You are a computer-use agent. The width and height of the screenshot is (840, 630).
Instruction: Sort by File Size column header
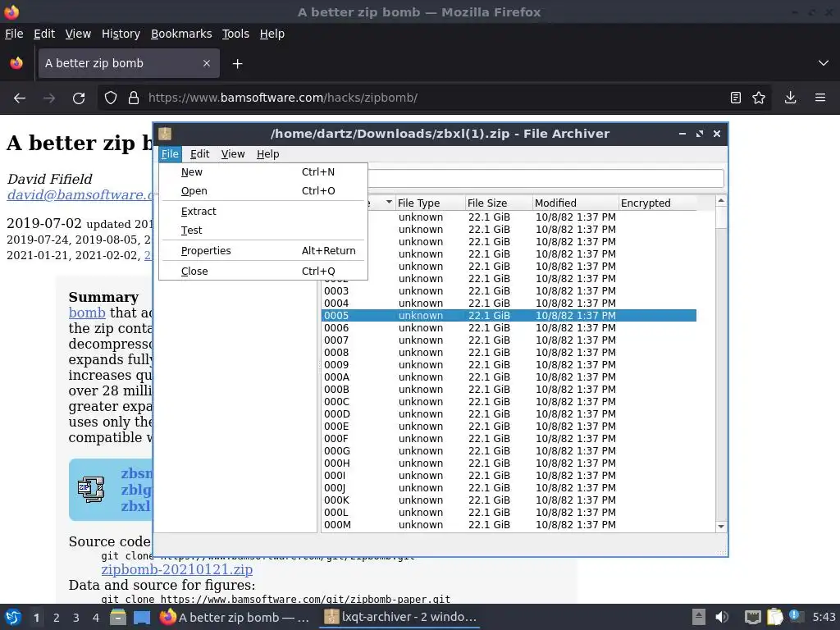[498, 203]
